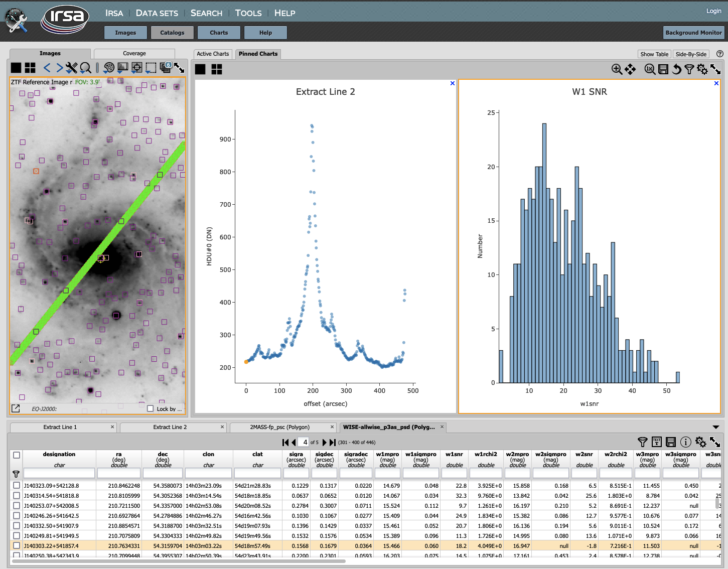Toggle the select-all rows checkbox
This screenshot has height=569, width=728.
pos(17,455)
